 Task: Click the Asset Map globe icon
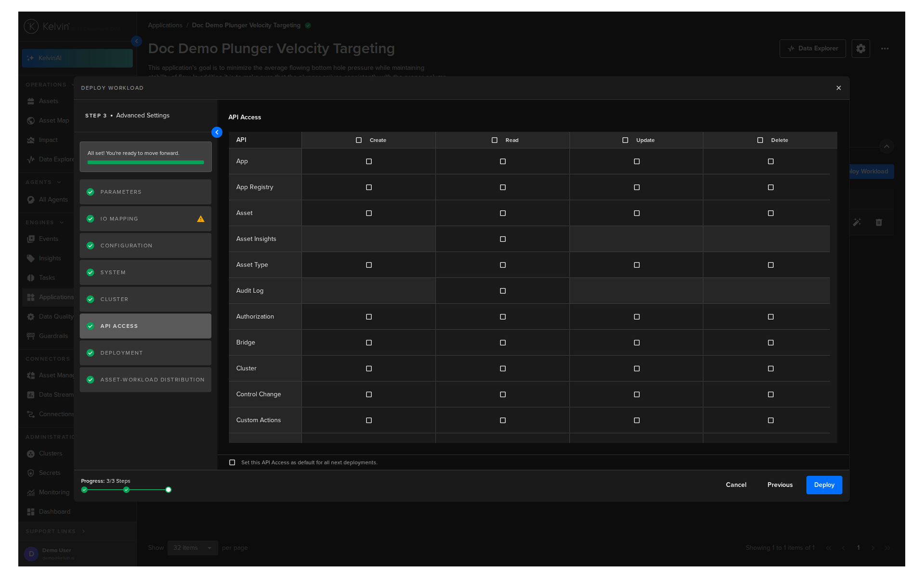[31, 120]
